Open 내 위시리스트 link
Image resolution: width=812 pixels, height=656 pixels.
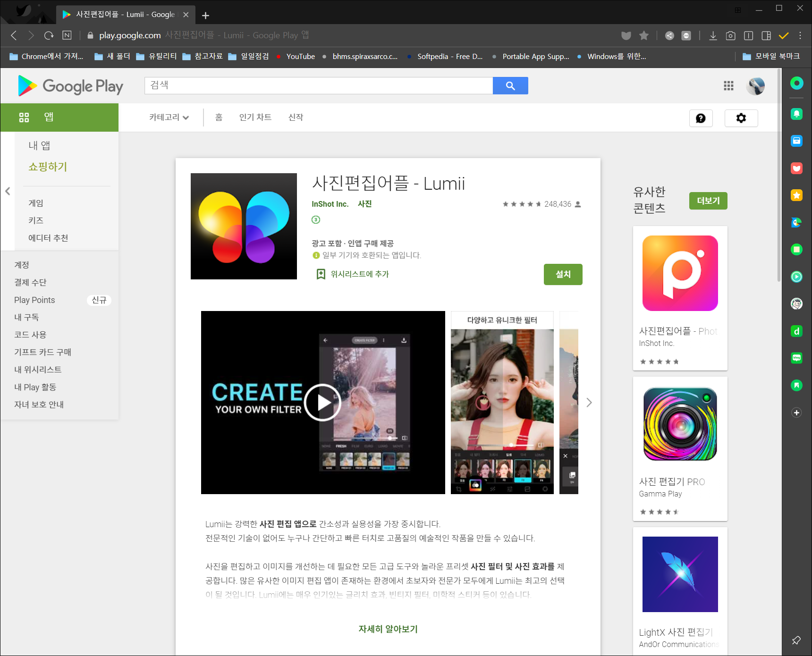pyautogui.click(x=38, y=370)
